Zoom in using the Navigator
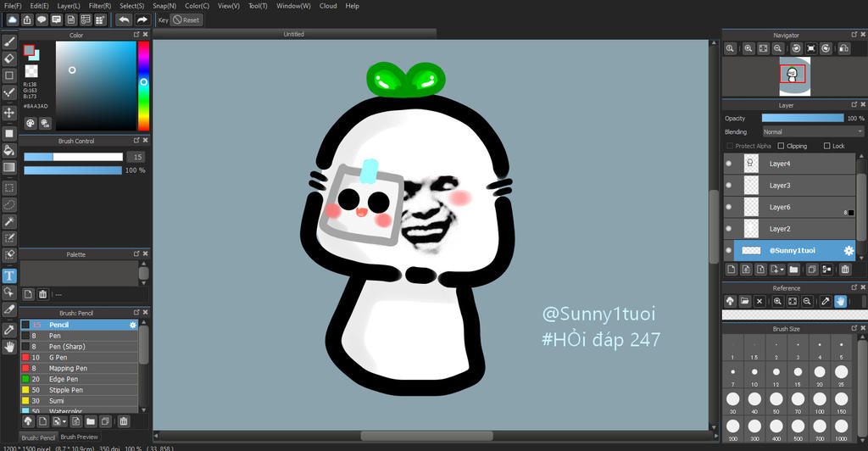Viewport: 868px width, 451px height. point(748,48)
